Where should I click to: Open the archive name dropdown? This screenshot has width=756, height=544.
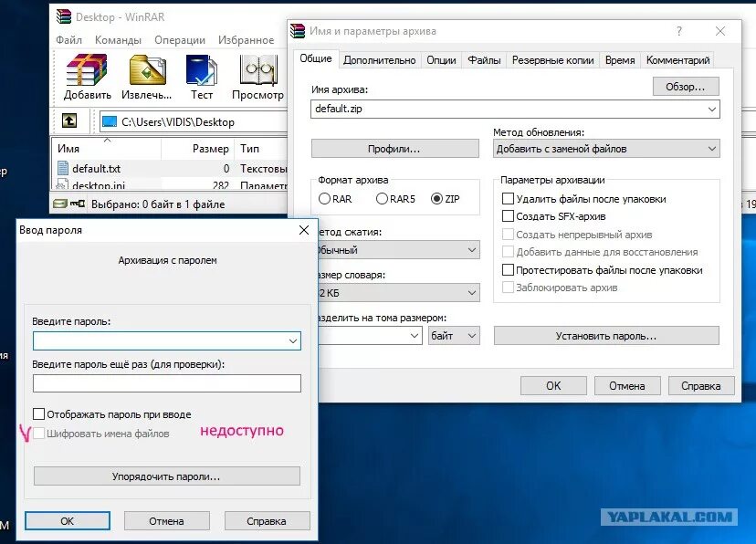pos(711,109)
